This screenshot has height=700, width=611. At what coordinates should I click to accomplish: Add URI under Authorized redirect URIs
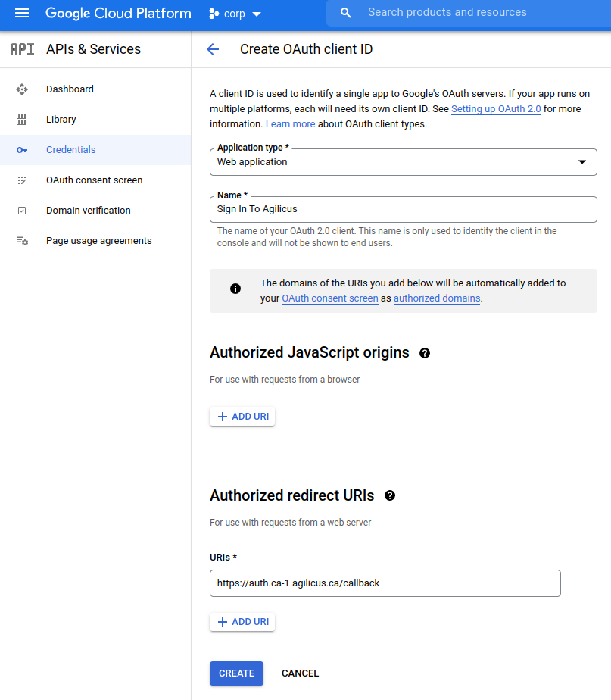pos(242,622)
